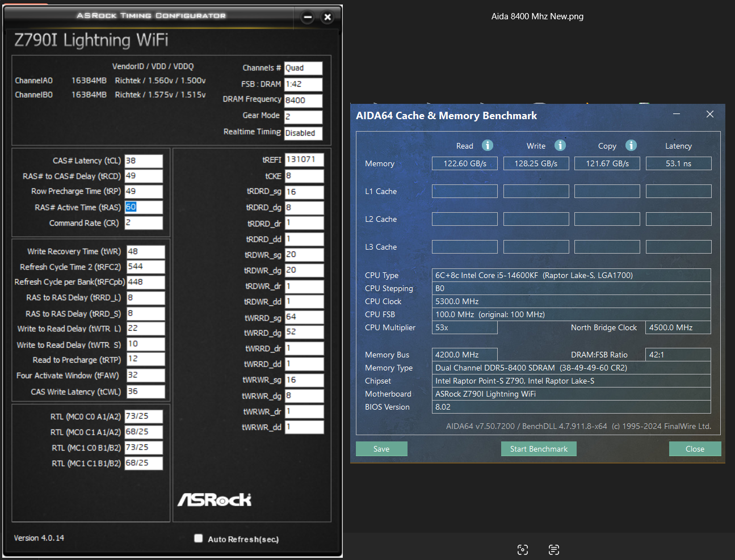
Task: Minimize the ASRock Timing Configurator window
Action: pyautogui.click(x=308, y=17)
